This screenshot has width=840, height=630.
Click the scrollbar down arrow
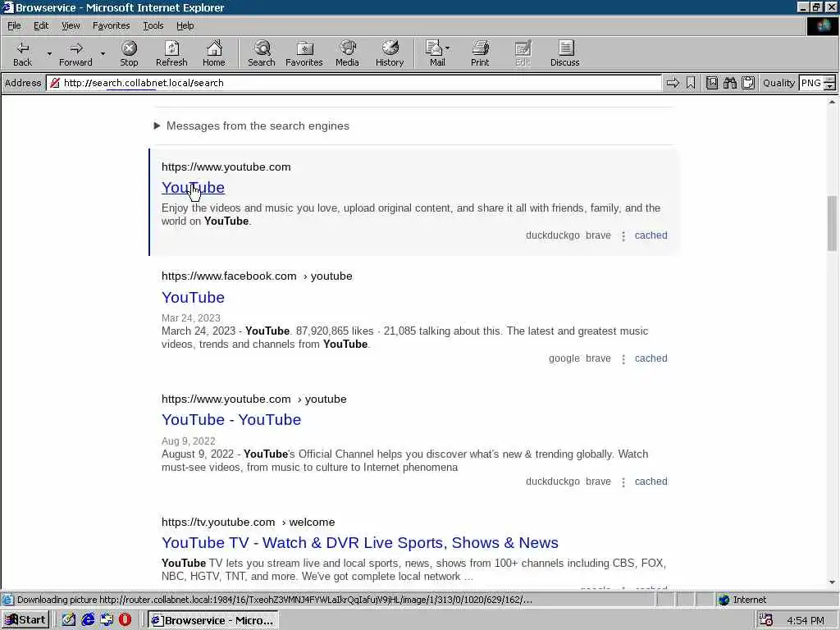(832, 582)
